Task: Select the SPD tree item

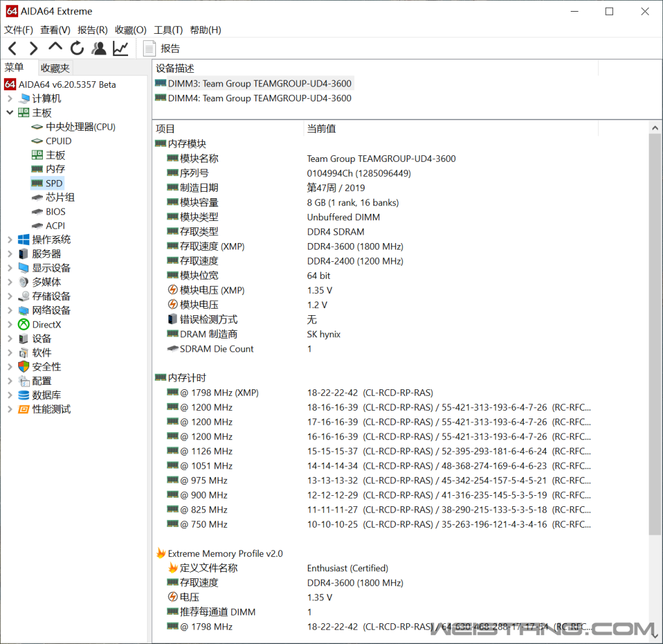Action: pyautogui.click(x=47, y=183)
